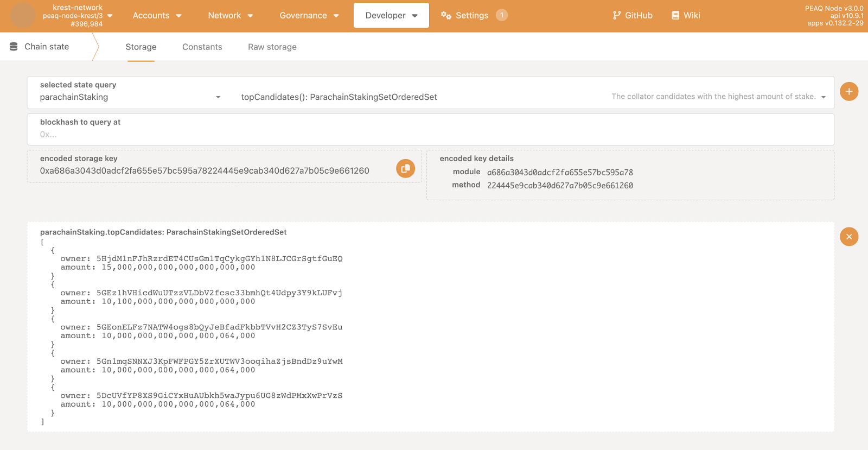Select the Storage tab
Viewport: 868px width, 450px height.
[141, 47]
